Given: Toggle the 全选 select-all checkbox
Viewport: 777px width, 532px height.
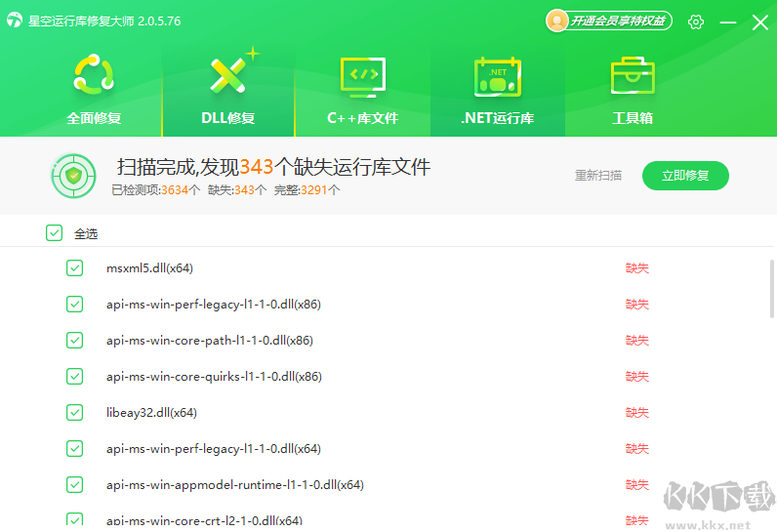Looking at the screenshot, I should (x=54, y=233).
